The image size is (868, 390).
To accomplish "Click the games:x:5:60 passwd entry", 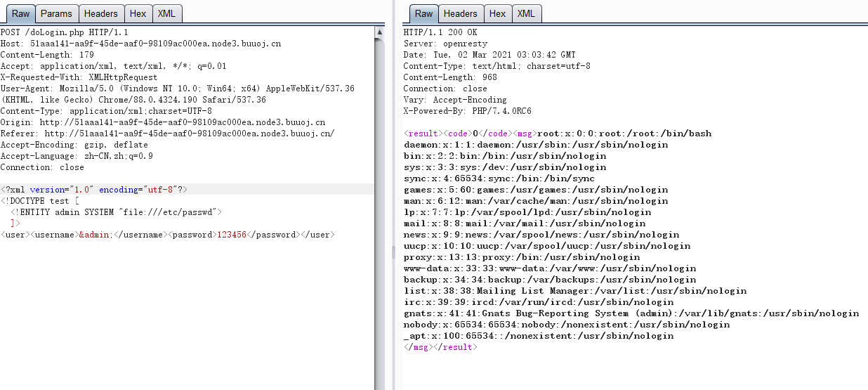I will click(x=536, y=190).
